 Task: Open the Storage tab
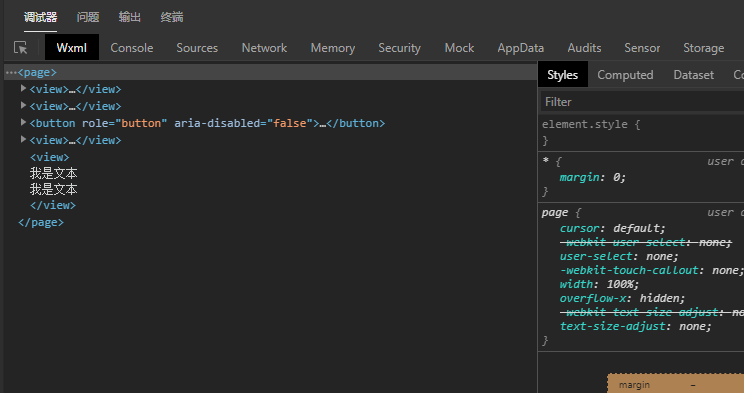pyautogui.click(x=703, y=48)
